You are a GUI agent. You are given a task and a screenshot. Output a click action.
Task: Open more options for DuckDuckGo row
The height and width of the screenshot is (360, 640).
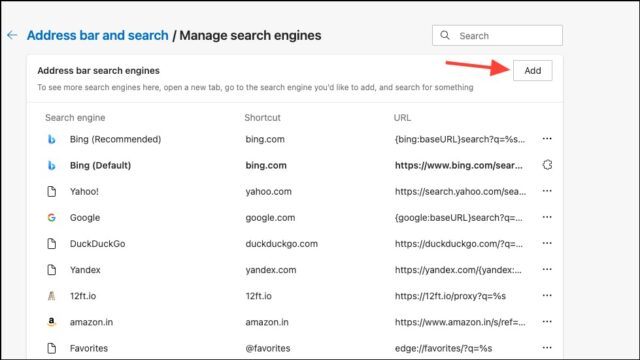[547, 243]
